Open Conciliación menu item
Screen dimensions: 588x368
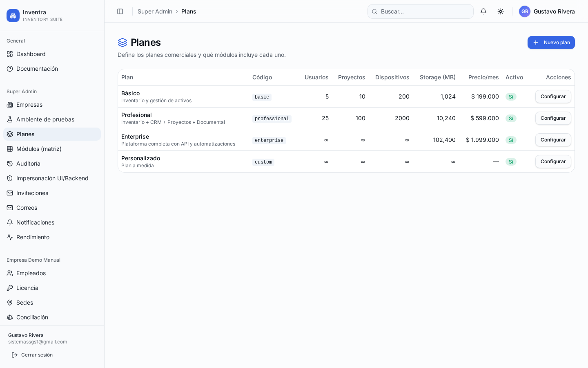[x=52, y=317]
